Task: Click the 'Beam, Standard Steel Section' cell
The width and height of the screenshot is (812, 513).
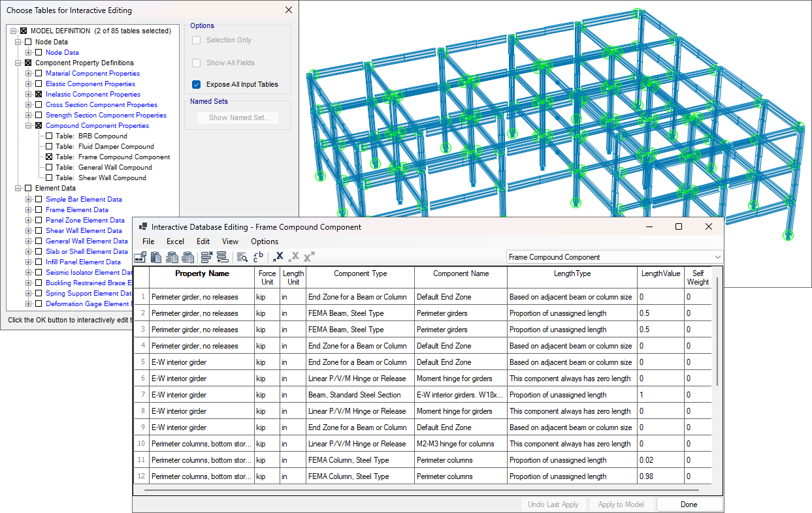Action: point(360,395)
